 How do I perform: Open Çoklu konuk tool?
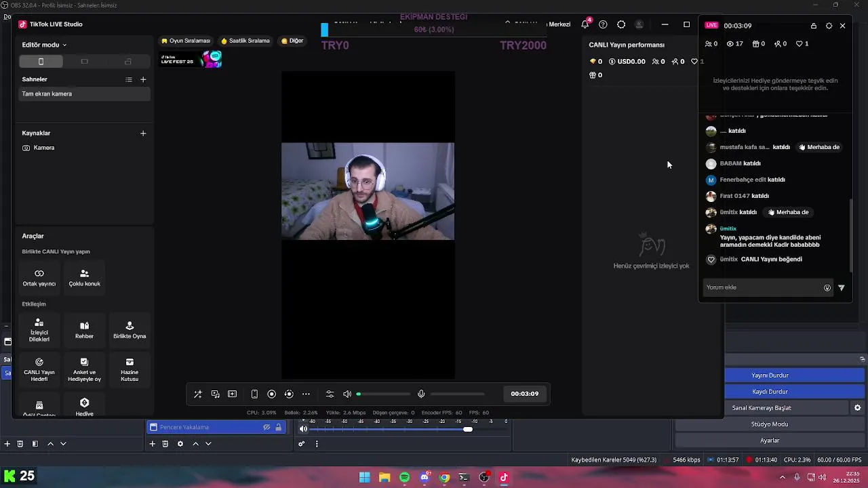click(85, 278)
